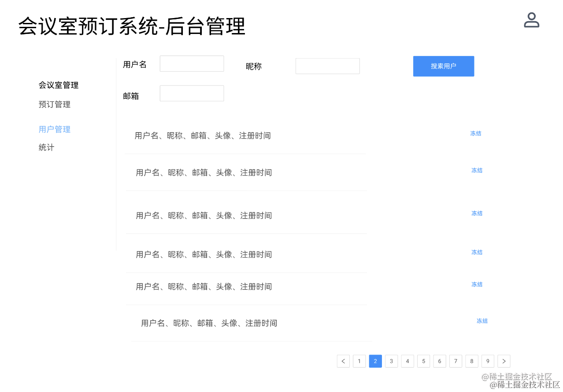Click the 搜索用户 button
The height and width of the screenshot is (392, 563).
(x=443, y=66)
